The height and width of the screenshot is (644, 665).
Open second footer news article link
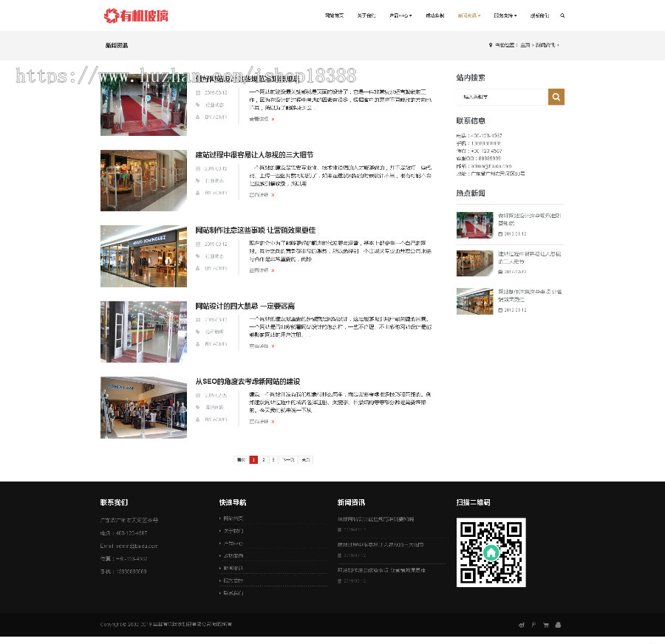381,545
